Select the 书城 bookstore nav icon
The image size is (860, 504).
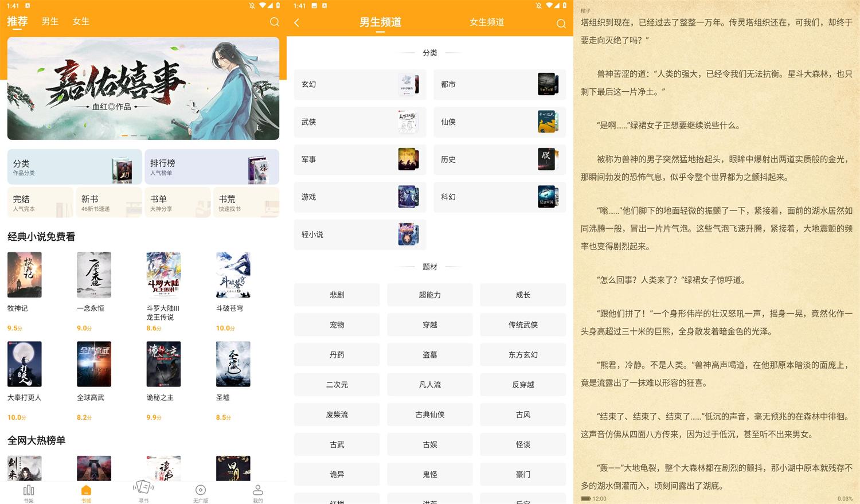[86, 492]
